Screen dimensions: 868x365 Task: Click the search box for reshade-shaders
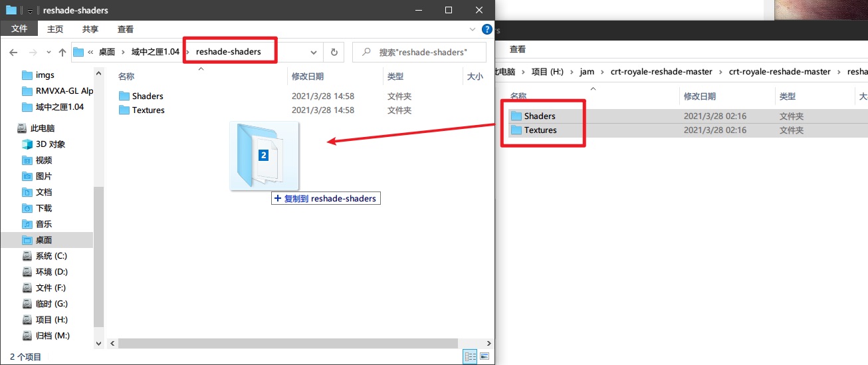(419, 52)
